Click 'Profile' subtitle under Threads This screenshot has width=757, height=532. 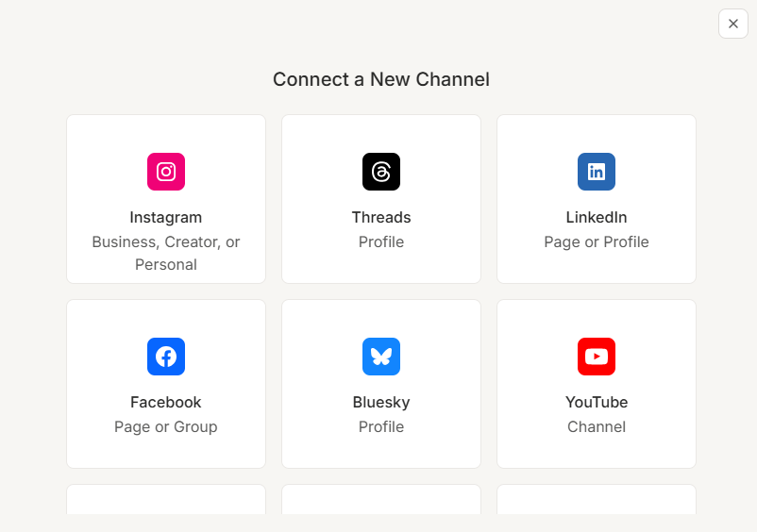pos(381,242)
